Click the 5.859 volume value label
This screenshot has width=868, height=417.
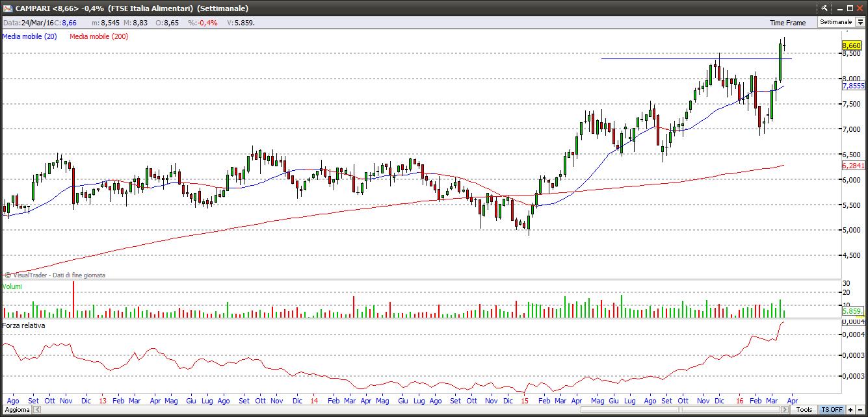[852, 312]
